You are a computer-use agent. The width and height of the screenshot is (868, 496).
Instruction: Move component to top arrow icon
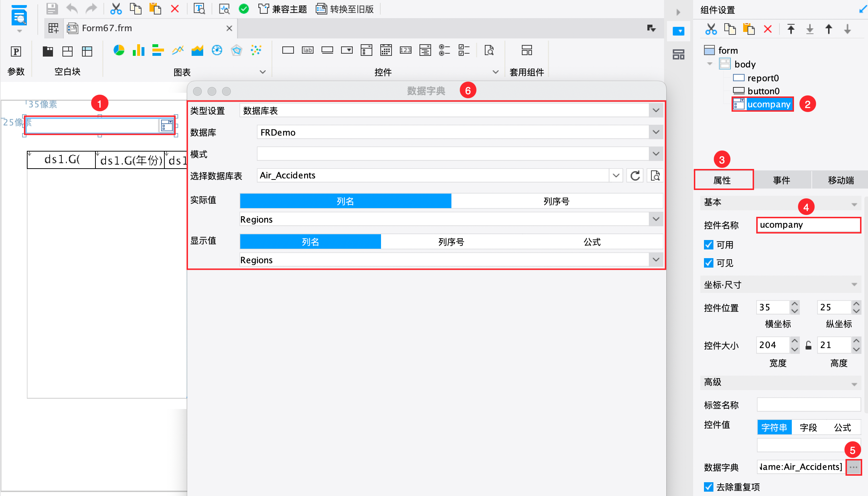click(791, 29)
